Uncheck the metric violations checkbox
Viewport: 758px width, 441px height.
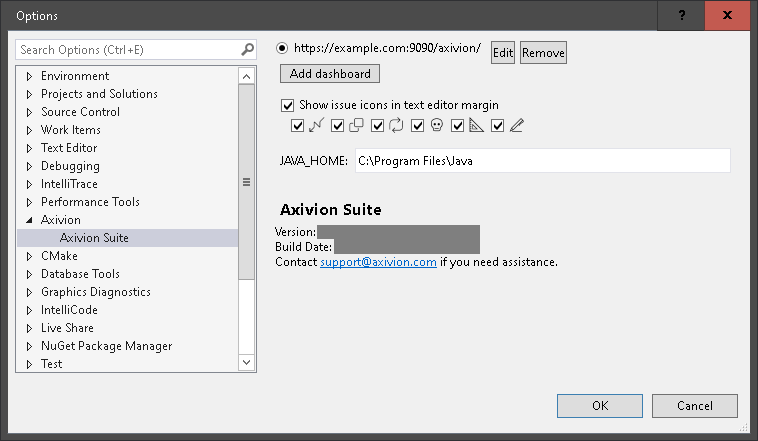pos(457,126)
